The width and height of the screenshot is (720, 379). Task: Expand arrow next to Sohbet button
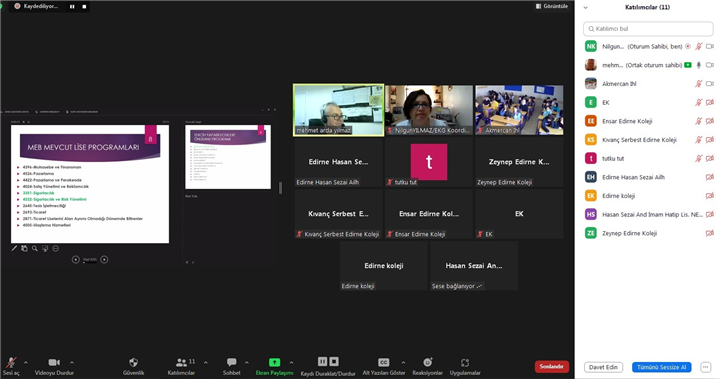pyautogui.click(x=247, y=362)
